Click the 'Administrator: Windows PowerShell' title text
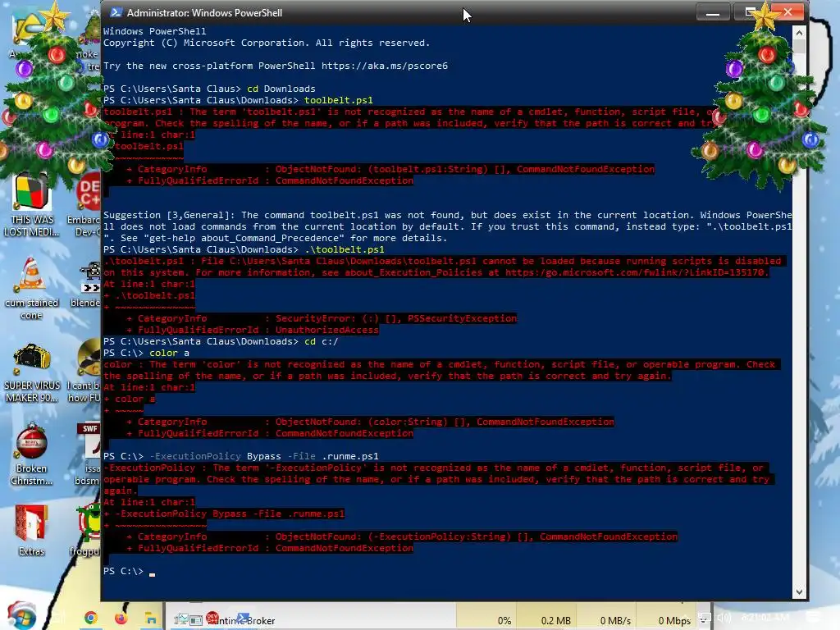The width and height of the screenshot is (840, 630). [204, 13]
